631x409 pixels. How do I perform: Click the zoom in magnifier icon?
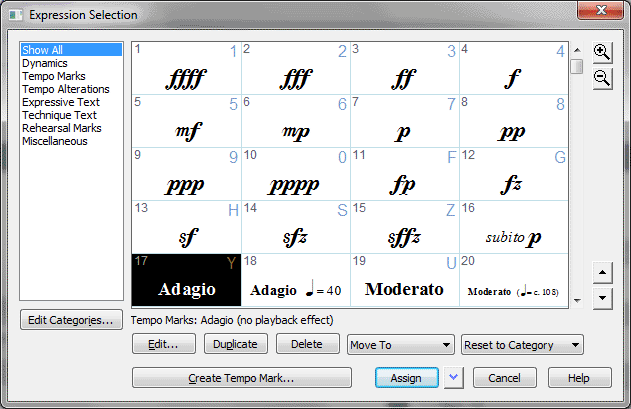[602, 52]
